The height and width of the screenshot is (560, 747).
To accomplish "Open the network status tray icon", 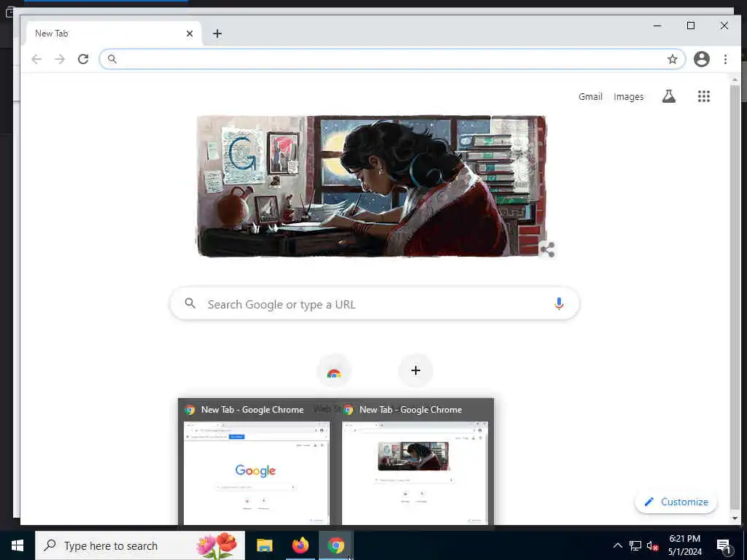I will click(x=635, y=545).
